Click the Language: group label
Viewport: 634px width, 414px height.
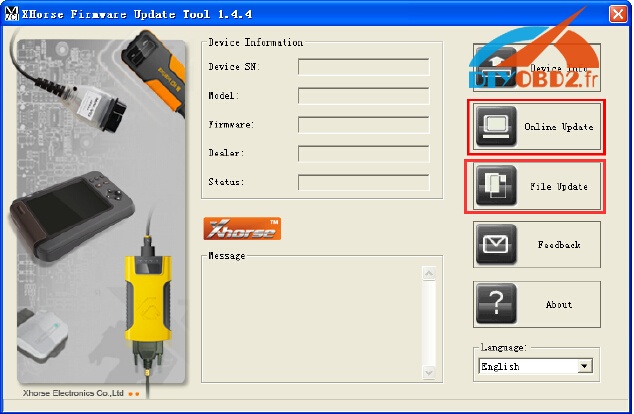(503, 347)
